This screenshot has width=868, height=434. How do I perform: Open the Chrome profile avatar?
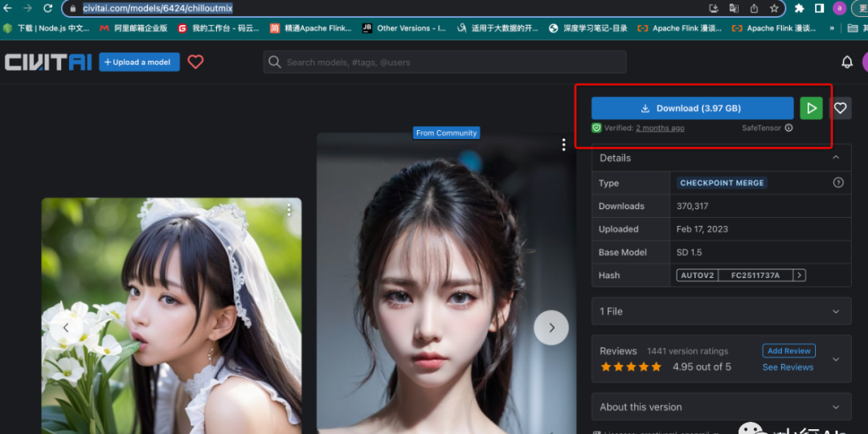[840, 8]
